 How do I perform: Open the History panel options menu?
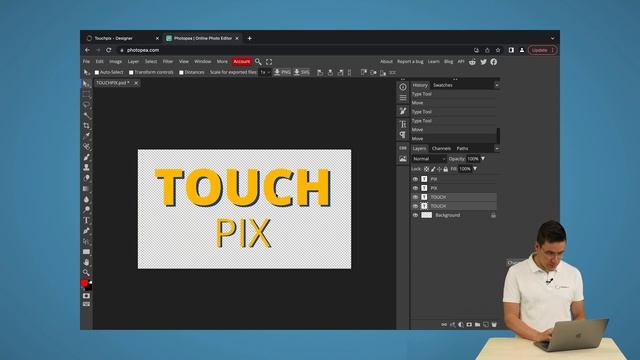pyautogui.click(x=497, y=85)
